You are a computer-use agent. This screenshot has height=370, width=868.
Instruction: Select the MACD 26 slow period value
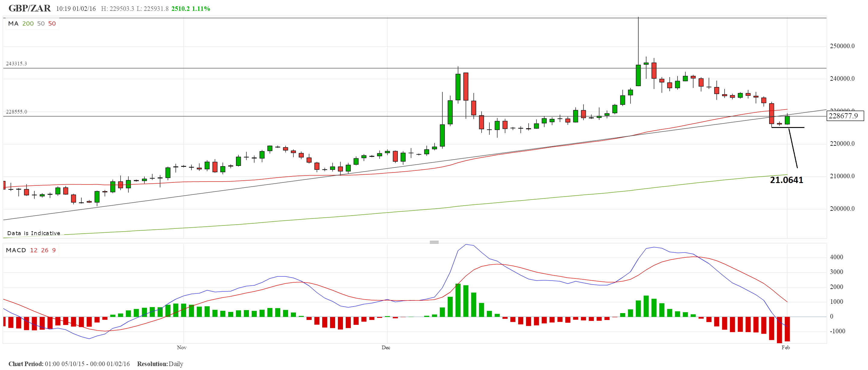pos(45,250)
